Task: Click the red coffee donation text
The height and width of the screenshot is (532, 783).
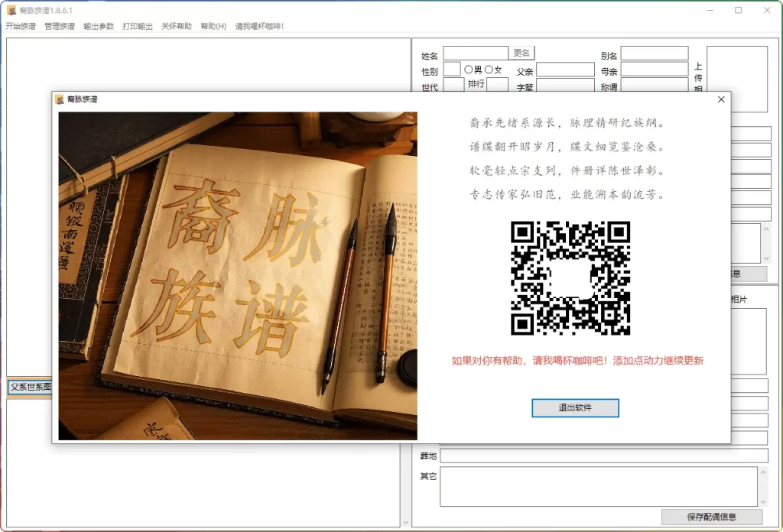Action: point(577,360)
